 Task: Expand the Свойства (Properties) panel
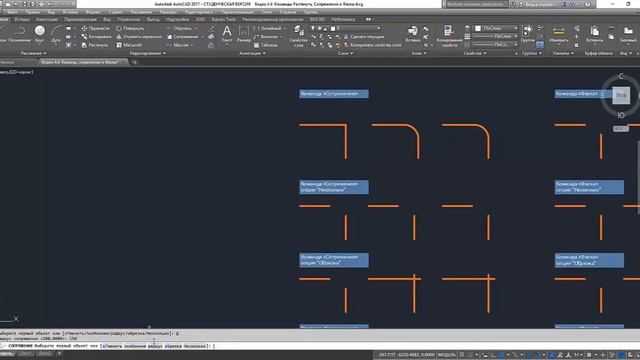click(x=475, y=53)
